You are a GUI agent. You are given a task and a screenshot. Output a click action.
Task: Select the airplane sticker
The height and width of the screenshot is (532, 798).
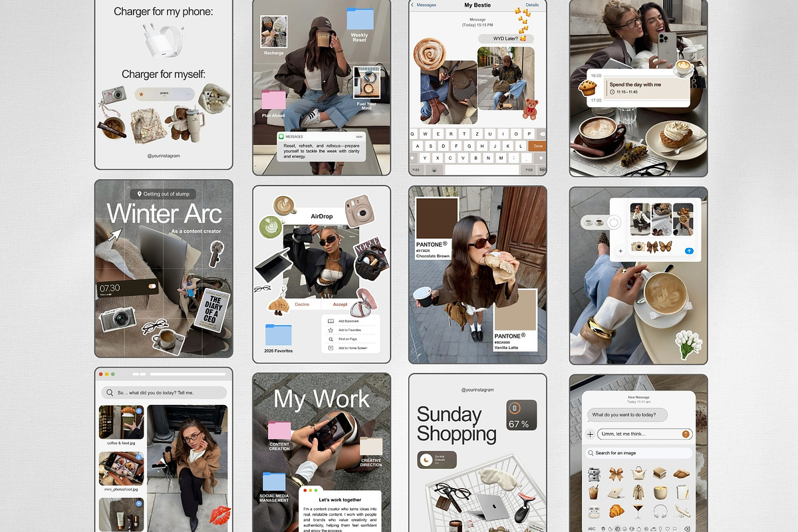(x=682, y=511)
